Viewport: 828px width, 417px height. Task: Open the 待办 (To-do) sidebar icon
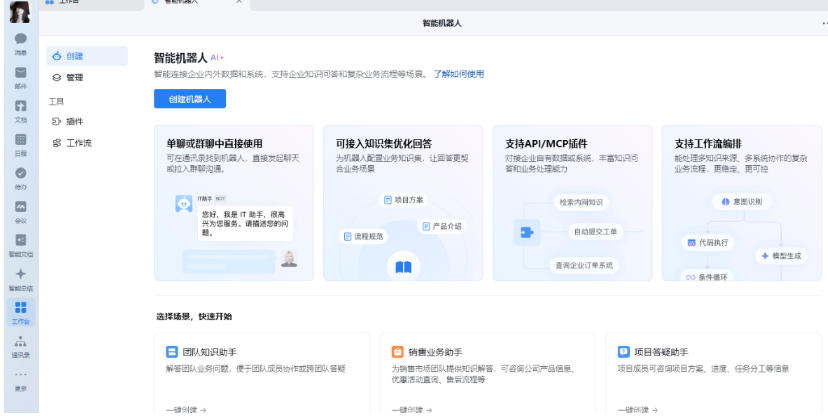(x=21, y=173)
